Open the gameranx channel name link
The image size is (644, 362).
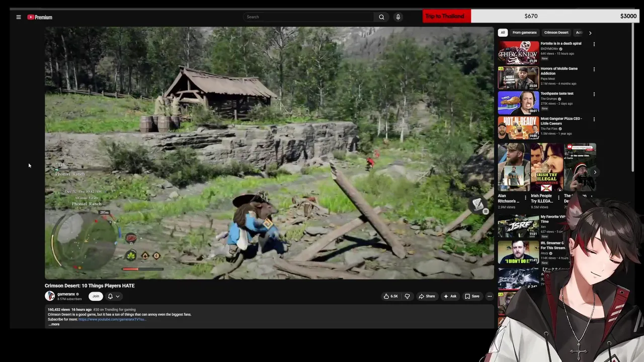pos(66,294)
